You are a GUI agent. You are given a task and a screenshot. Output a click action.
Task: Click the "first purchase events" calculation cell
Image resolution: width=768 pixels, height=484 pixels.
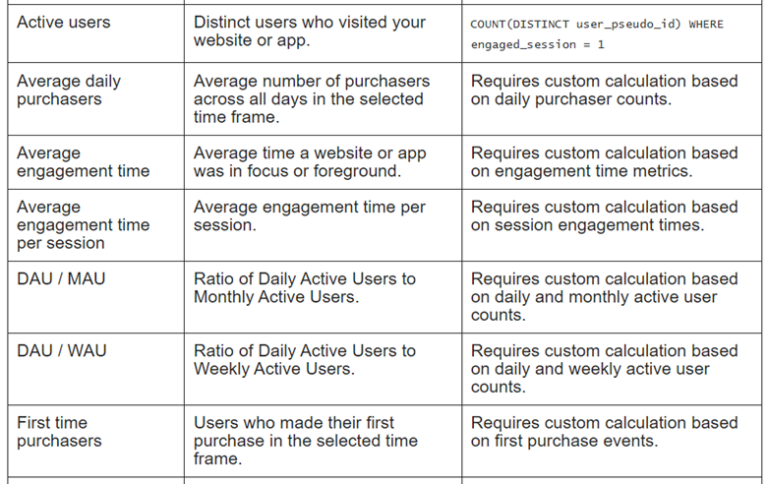pyautogui.click(x=604, y=432)
